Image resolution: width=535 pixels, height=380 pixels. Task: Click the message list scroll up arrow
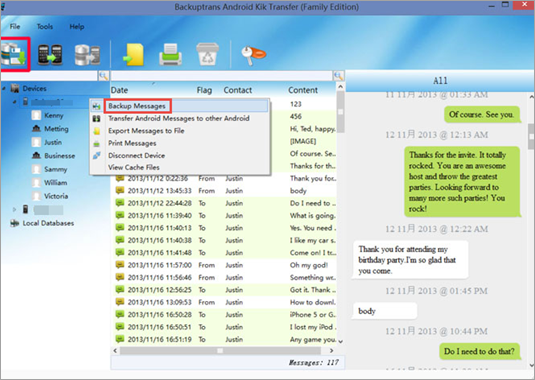click(341, 87)
